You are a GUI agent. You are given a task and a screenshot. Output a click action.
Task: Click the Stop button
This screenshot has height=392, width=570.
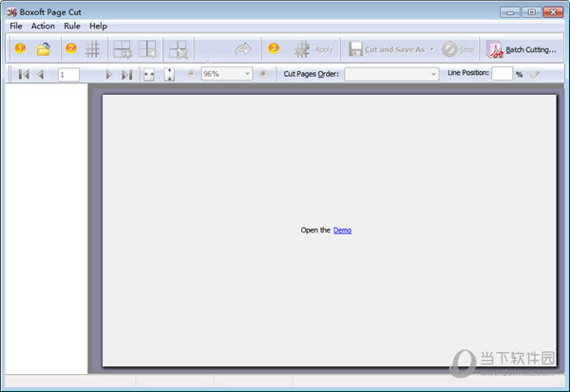[458, 49]
